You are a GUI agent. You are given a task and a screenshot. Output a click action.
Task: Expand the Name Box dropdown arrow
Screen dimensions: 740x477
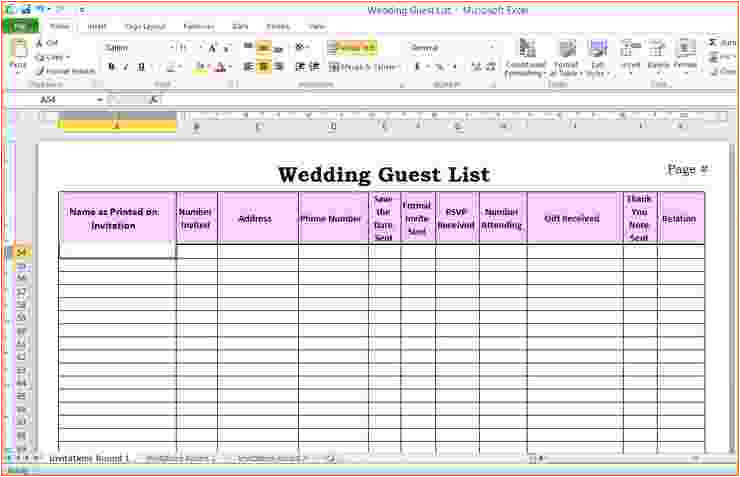pyautogui.click(x=100, y=100)
